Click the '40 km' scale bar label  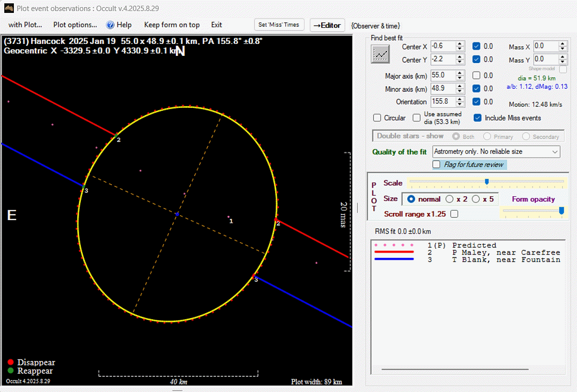click(178, 382)
